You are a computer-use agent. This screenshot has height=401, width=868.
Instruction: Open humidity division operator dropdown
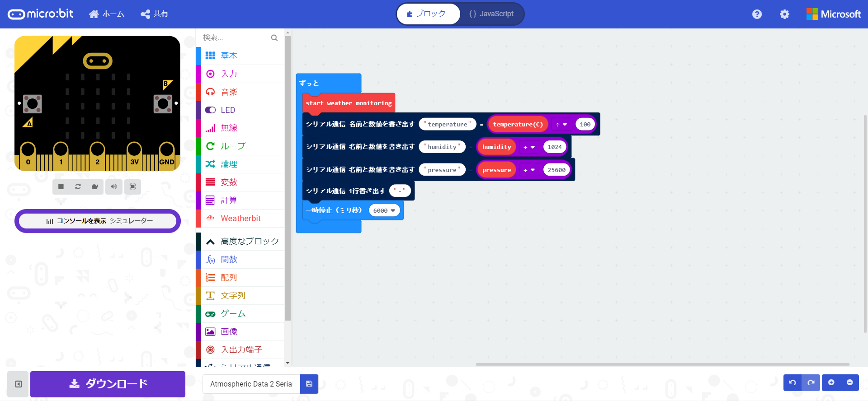pyautogui.click(x=529, y=147)
